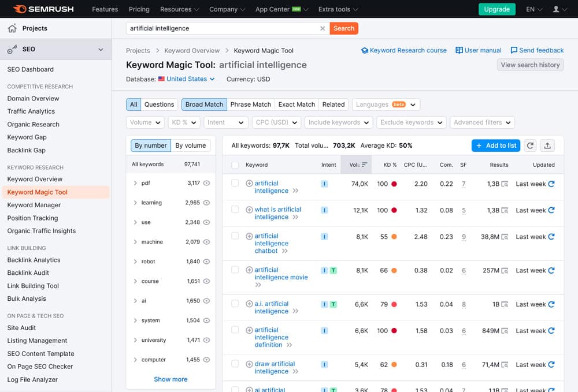578x392 pixels.
Task: Expand the 'learning' keyword group
Action: tap(135, 203)
